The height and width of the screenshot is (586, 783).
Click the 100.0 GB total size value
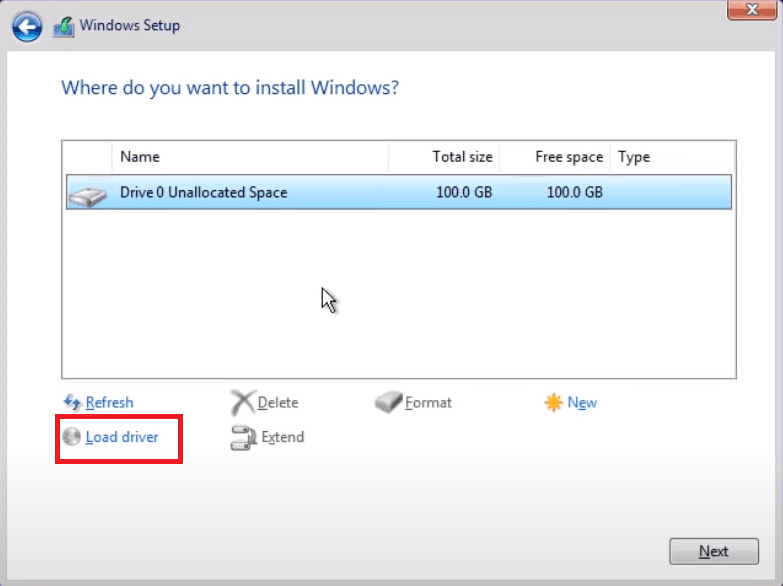[x=464, y=192]
